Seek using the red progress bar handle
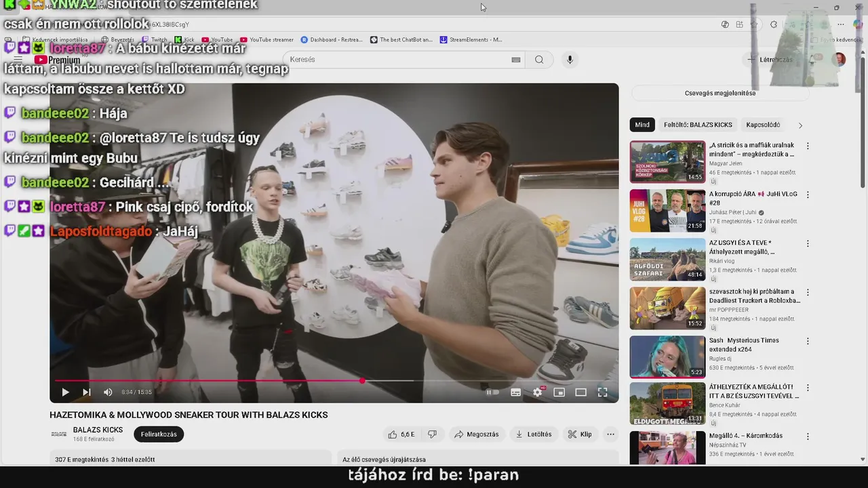This screenshot has height=488, width=868. click(x=362, y=381)
